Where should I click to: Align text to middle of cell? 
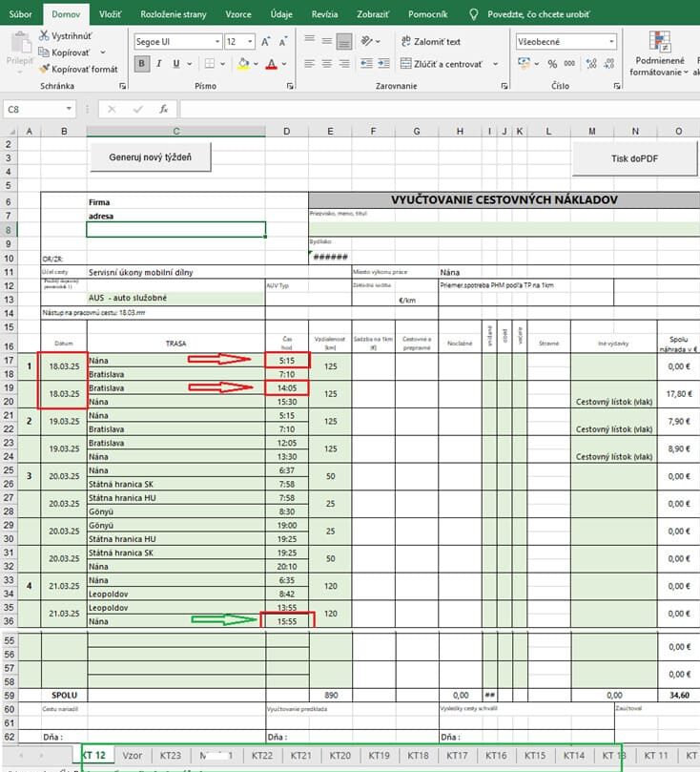pos(326,40)
